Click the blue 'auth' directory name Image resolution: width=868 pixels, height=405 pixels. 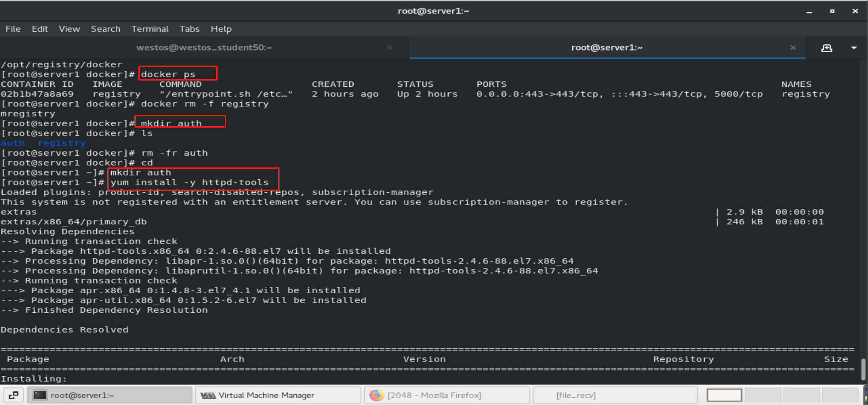(x=13, y=143)
